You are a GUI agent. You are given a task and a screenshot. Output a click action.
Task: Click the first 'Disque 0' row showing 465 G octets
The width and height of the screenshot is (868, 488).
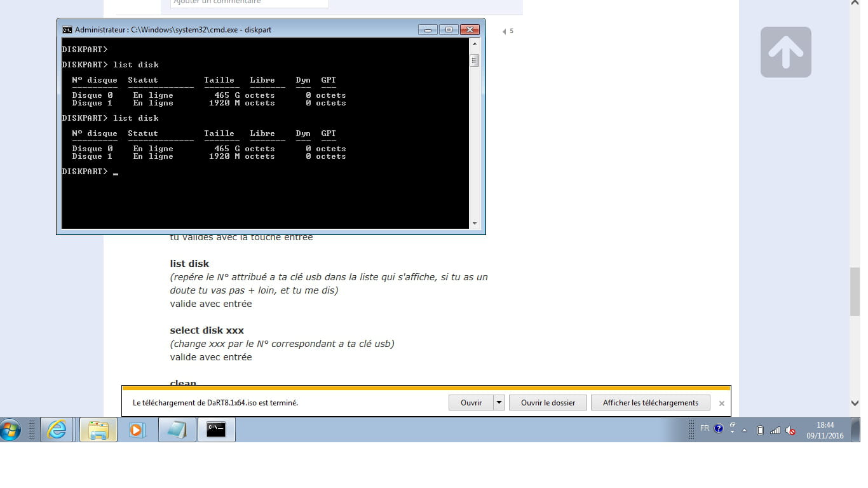tap(209, 95)
